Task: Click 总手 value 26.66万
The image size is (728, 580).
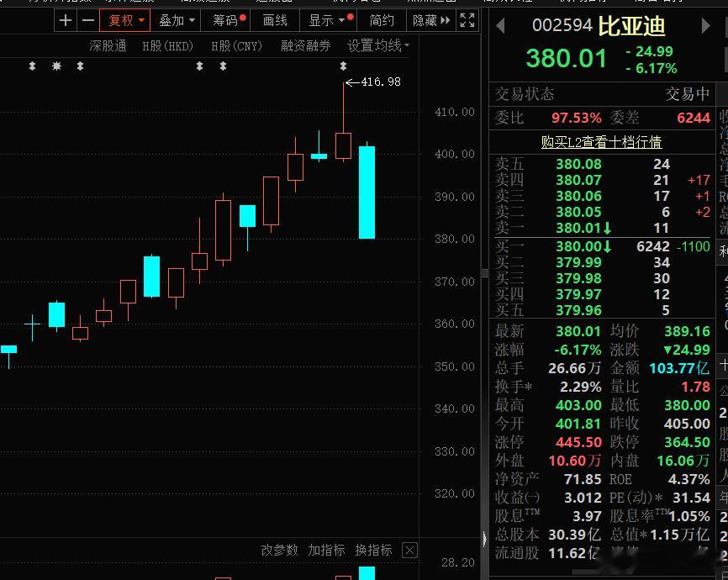Action: point(574,368)
